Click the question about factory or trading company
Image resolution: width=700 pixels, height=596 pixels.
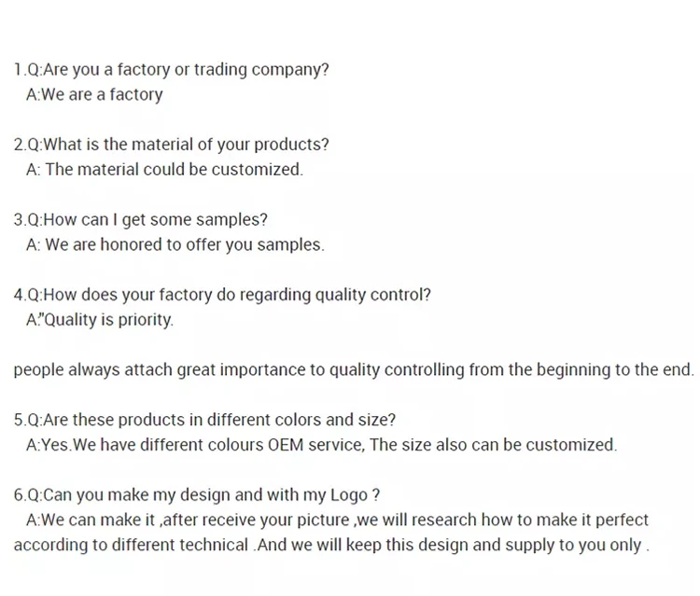(171, 70)
